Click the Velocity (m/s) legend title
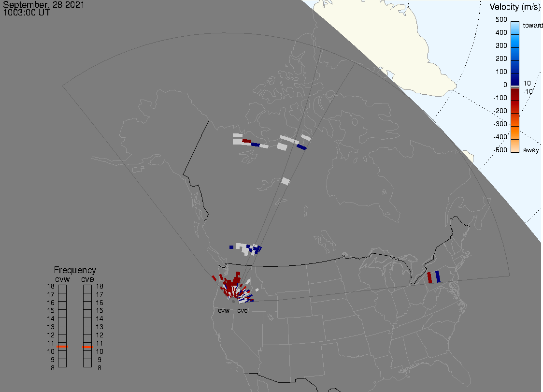Screen dimensions: 543x392 [514, 7]
